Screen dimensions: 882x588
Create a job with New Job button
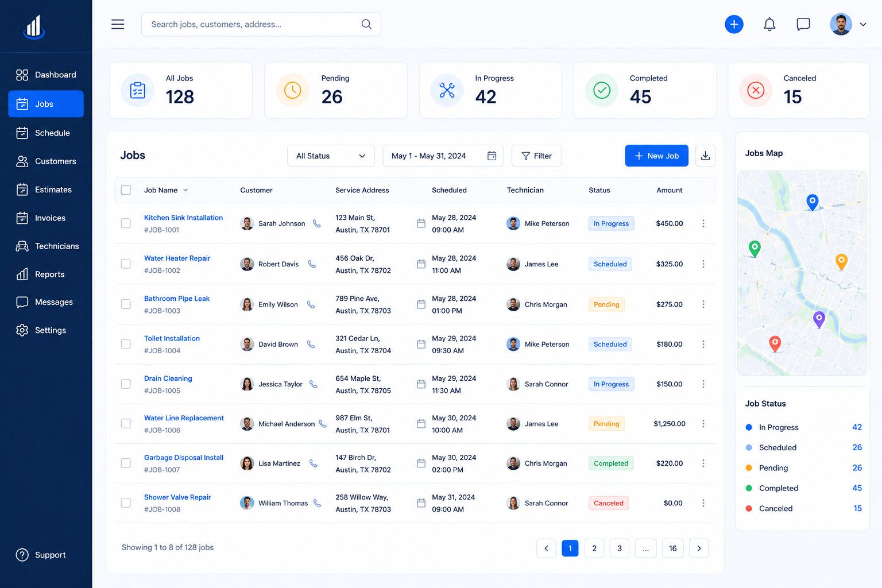pos(656,156)
